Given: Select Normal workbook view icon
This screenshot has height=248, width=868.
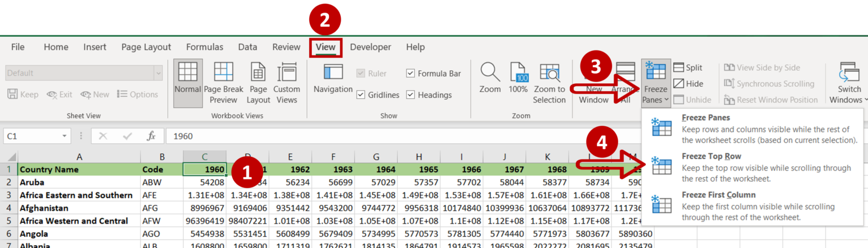Looking at the screenshot, I should (x=188, y=72).
